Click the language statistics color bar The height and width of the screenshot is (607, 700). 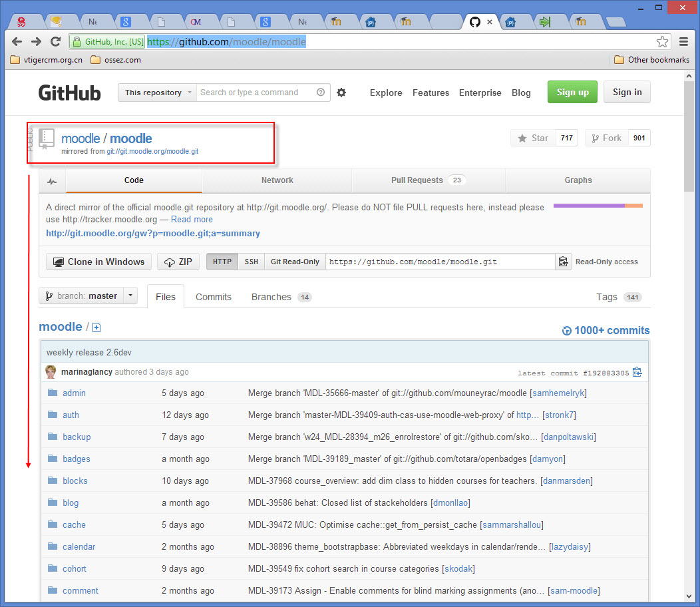tap(598, 206)
